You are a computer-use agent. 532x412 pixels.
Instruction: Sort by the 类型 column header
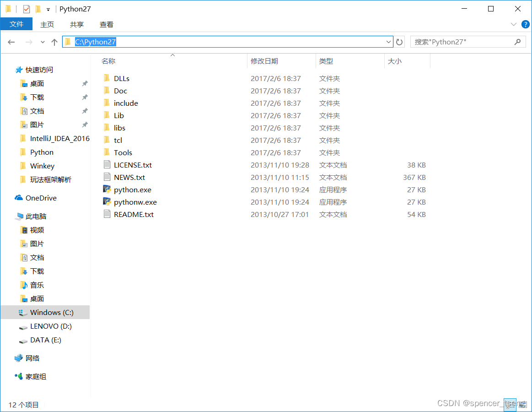pos(350,61)
